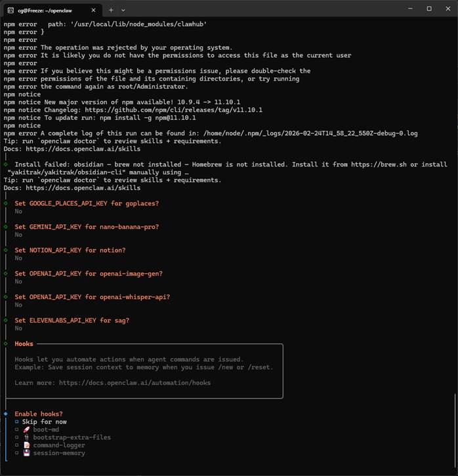
Task: Maximize the terminal window
Action: pyautogui.click(x=429, y=9)
